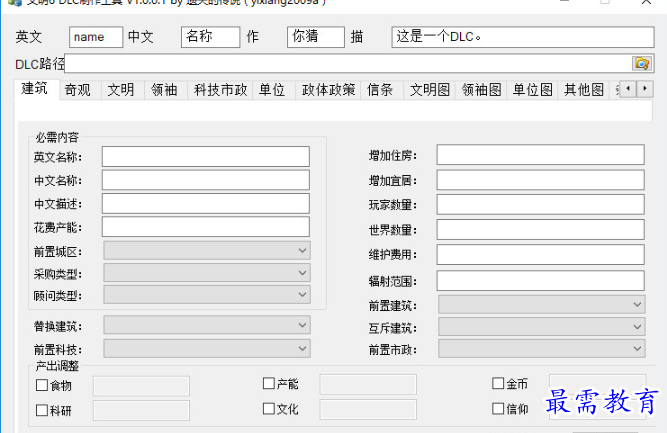Open the DLC path folder browse icon

641,63
